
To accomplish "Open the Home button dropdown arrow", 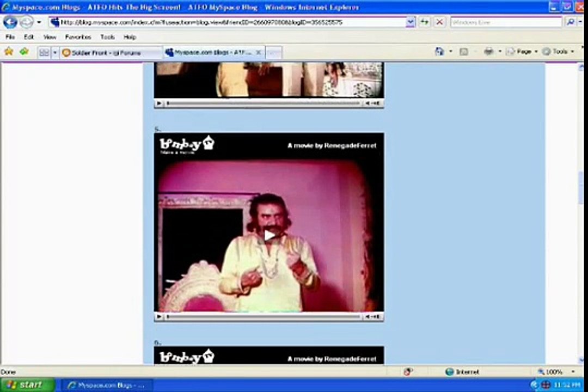I will pos(451,51).
